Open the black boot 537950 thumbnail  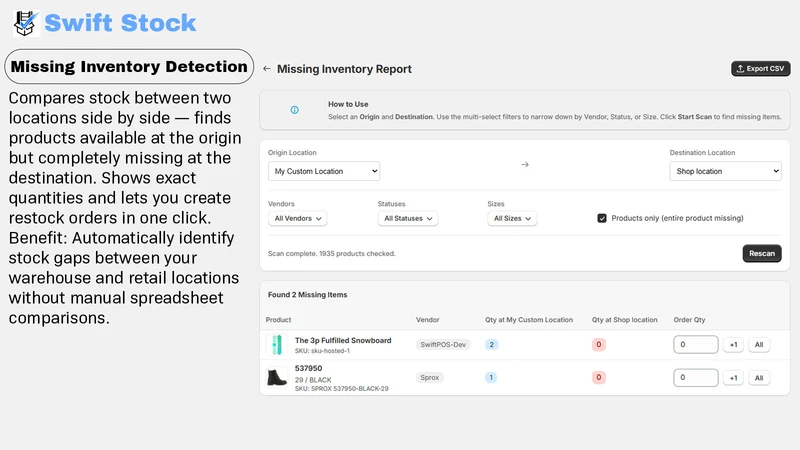[x=277, y=378]
